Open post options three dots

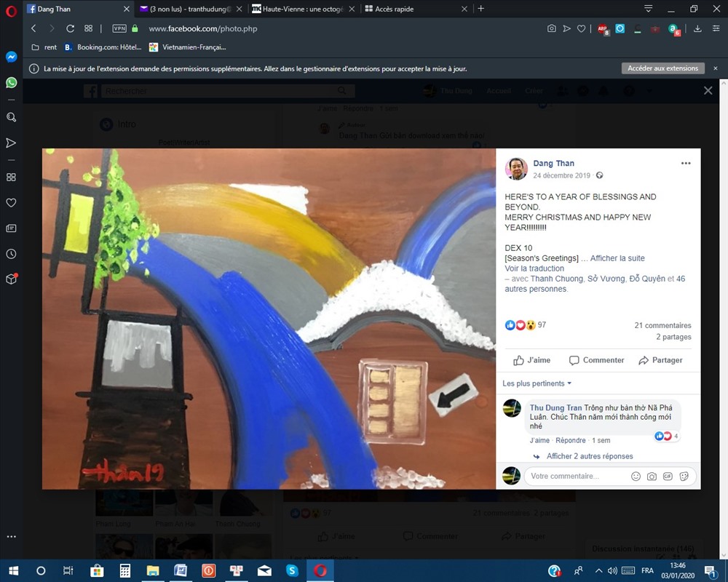pos(686,164)
